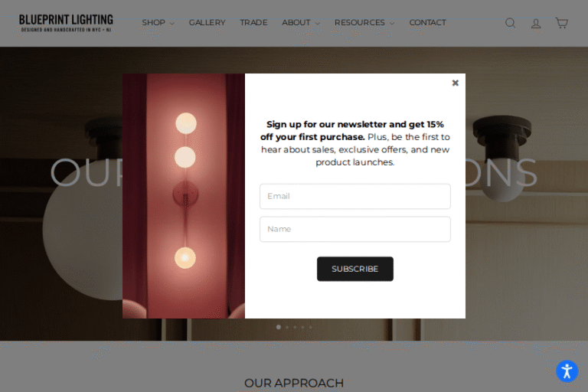Open the search magnifier icon
This screenshot has height=392, width=588.
pyautogui.click(x=510, y=23)
